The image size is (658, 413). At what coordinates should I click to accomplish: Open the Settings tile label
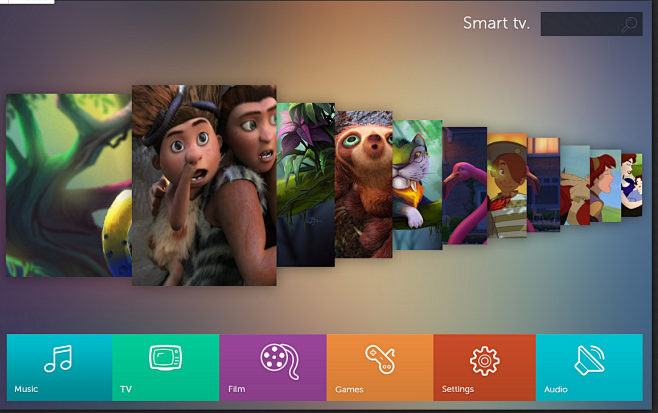(x=458, y=389)
